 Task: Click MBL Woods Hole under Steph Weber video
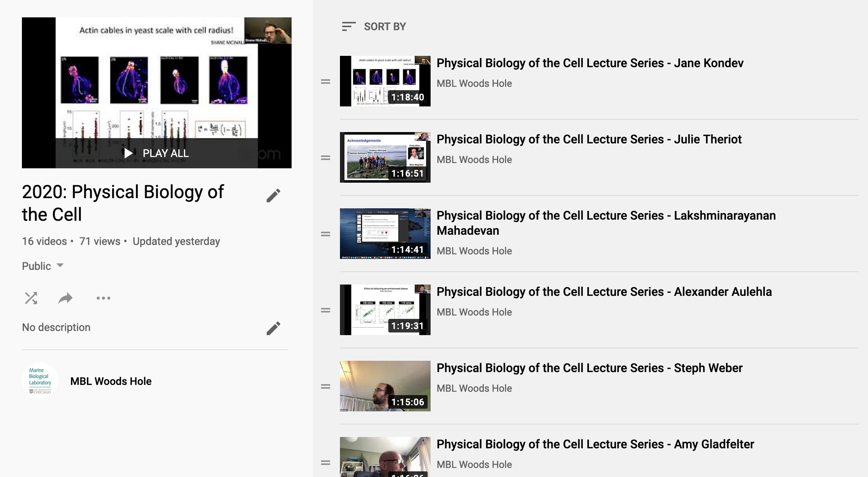click(474, 388)
